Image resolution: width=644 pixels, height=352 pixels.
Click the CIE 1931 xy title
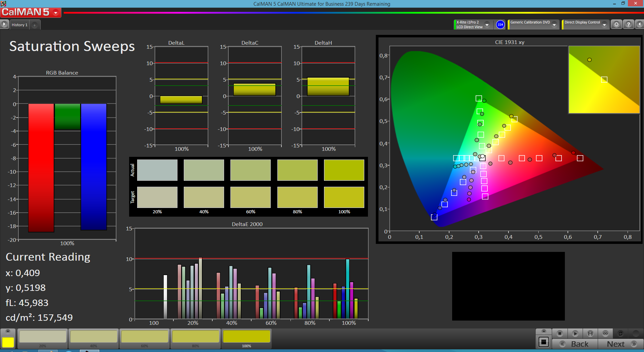pyautogui.click(x=509, y=42)
